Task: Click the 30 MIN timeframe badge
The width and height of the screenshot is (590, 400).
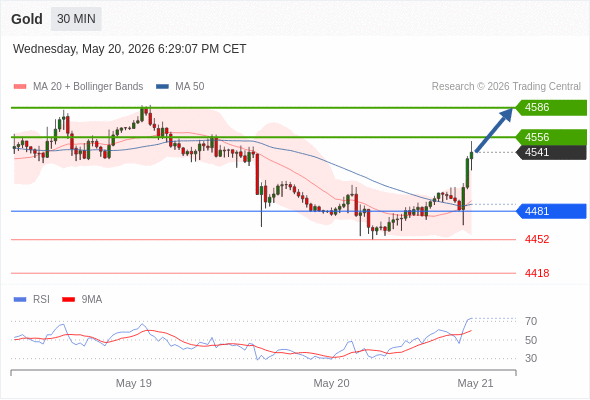Action: coord(76,19)
